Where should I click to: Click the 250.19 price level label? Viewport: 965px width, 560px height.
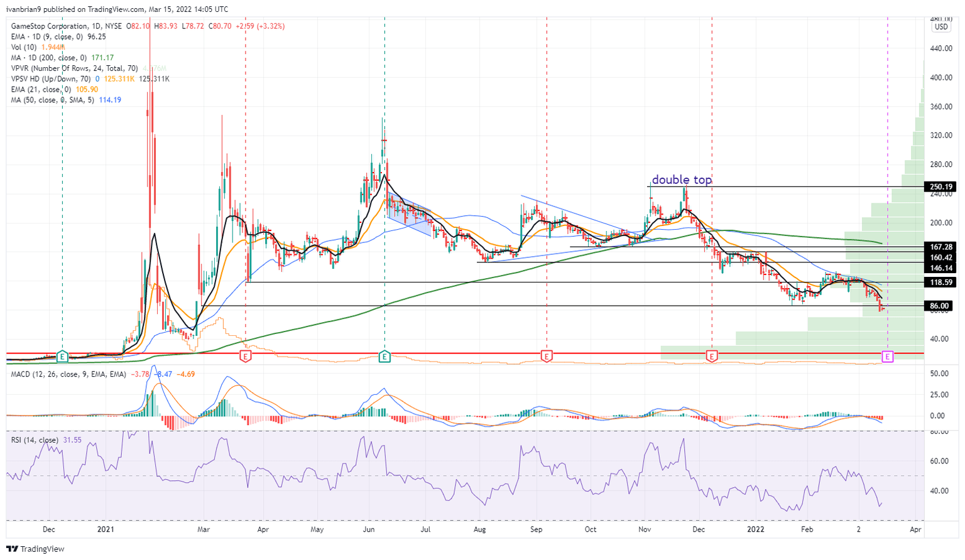pos(941,187)
